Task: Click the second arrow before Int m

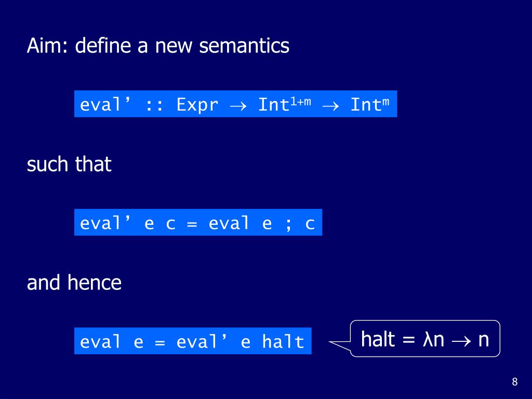Action: pos(330,106)
